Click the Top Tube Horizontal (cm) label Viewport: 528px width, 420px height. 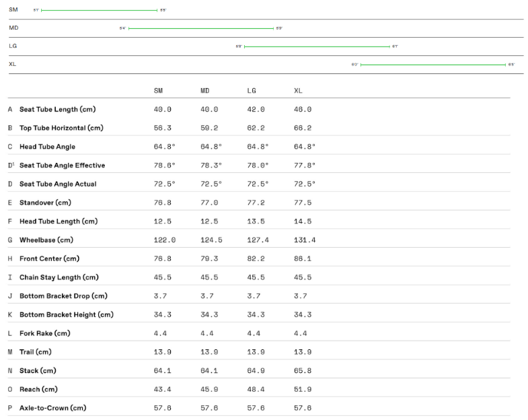pyautogui.click(x=61, y=128)
